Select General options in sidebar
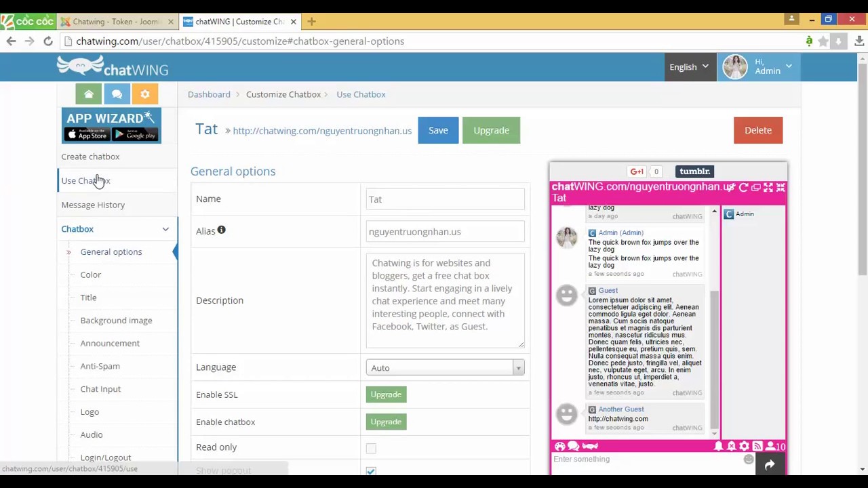Image resolution: width=868 pixels, height=488 pixels. 111,251
